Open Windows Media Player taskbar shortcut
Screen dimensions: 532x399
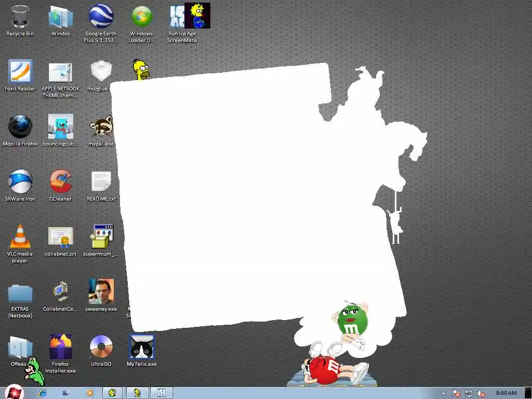pos(89,393)
